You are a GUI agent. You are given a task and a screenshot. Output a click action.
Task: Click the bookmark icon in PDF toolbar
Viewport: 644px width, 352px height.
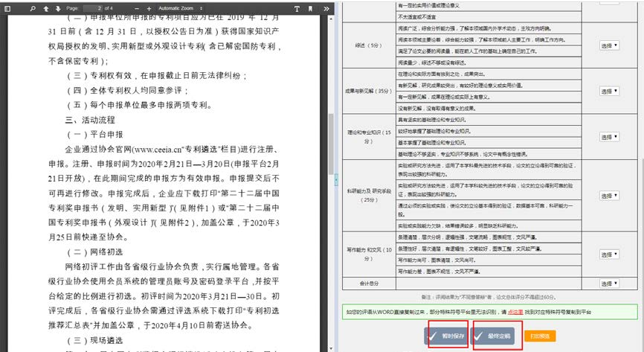(x=309, y=8)
